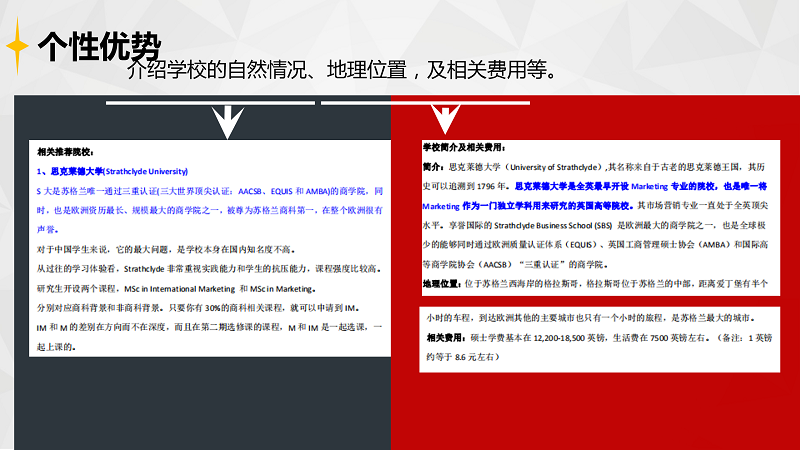Click the blue line starting "时,也是欧洲资历最长"
The width and height of the screenshot is (800, 450).
(x=210, y=210)
